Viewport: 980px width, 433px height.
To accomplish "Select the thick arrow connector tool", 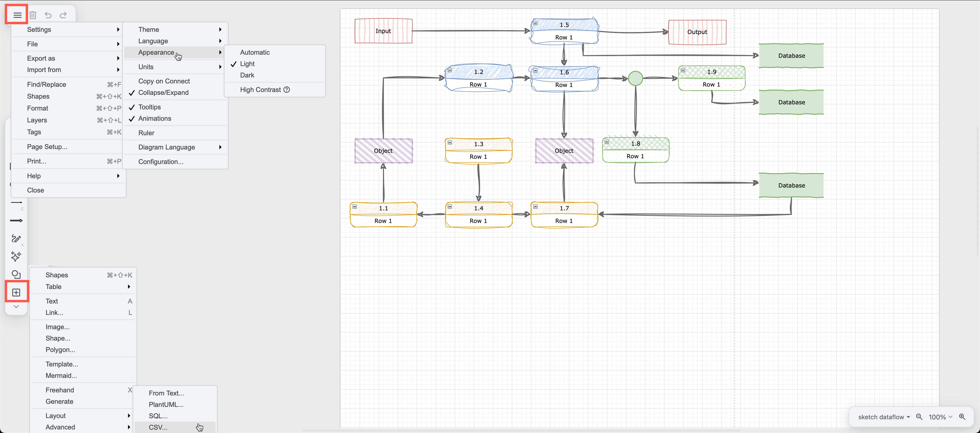I will [16, 221].
